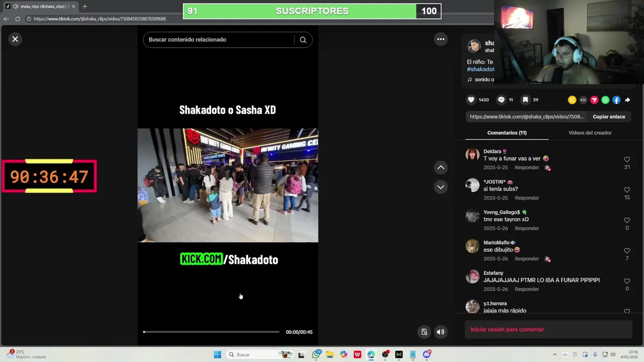Open File Explorer from the taskbar

click(x=330, y=354)
